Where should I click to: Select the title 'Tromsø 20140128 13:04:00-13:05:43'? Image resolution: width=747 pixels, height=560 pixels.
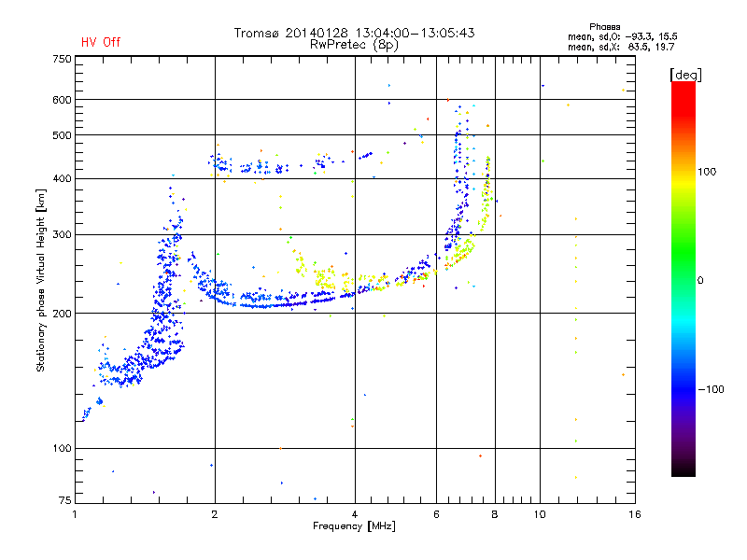pyautogui.click(x=354, y=33)
